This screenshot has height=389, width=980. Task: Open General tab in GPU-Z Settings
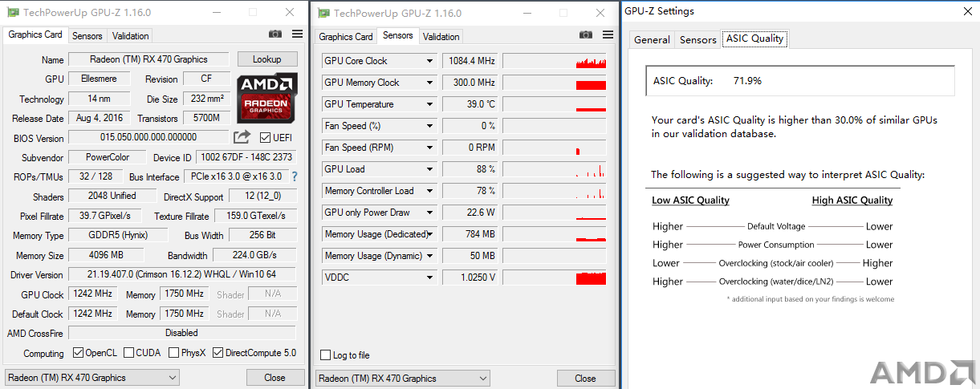[652, 40]
